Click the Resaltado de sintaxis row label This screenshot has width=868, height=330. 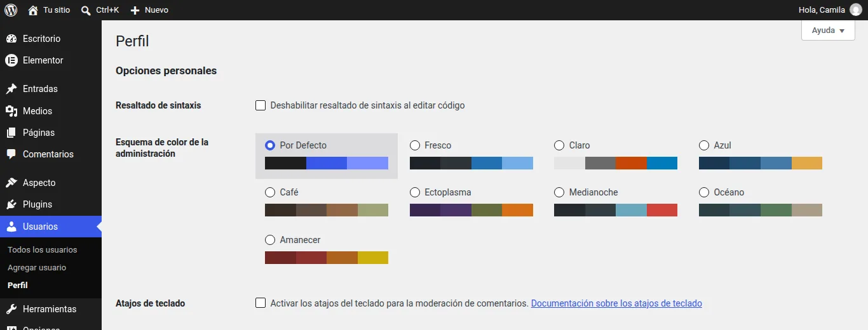[158, 105]
